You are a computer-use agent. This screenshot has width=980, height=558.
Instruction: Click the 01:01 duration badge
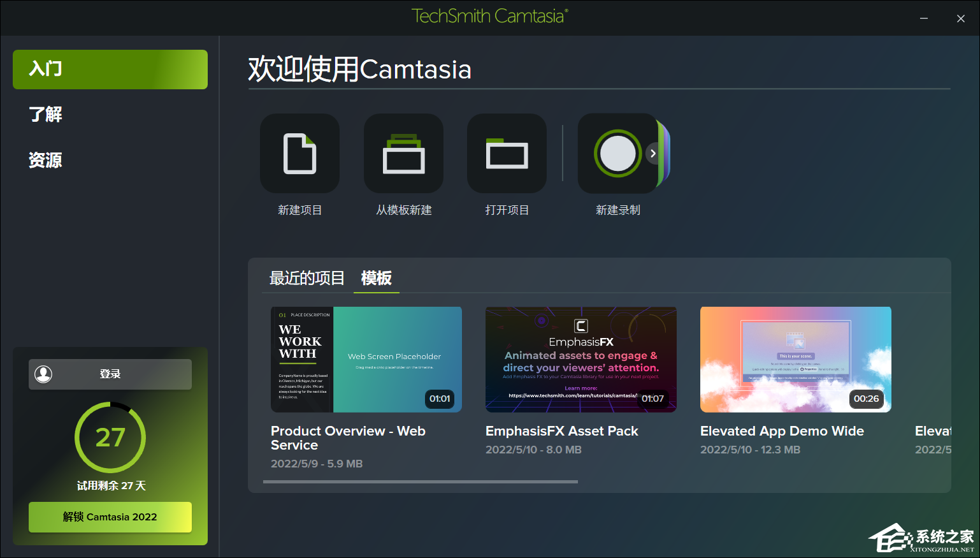(440, 399)
